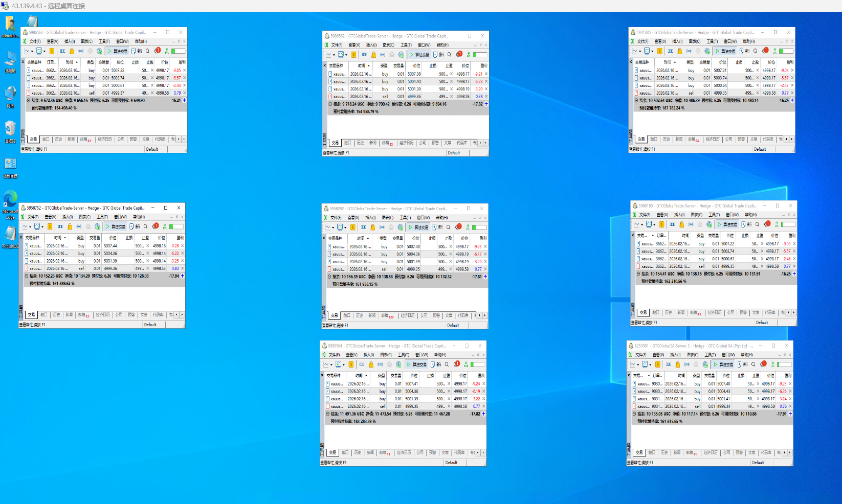The width and height of the screenshot is (842, 504).
Task: Expand the chart type dropdown arrow in window 5986562
Action: click(x=334, y=55)
